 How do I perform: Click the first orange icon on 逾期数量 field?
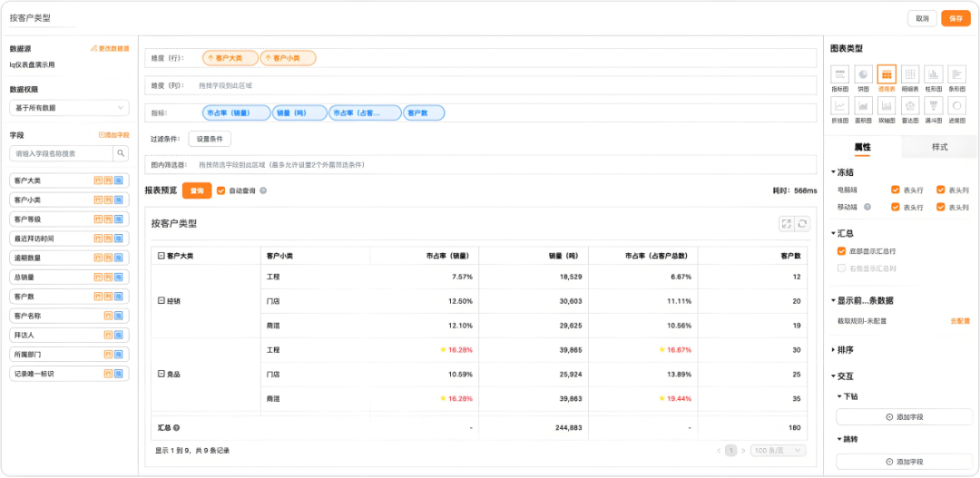tap(98, 258)
